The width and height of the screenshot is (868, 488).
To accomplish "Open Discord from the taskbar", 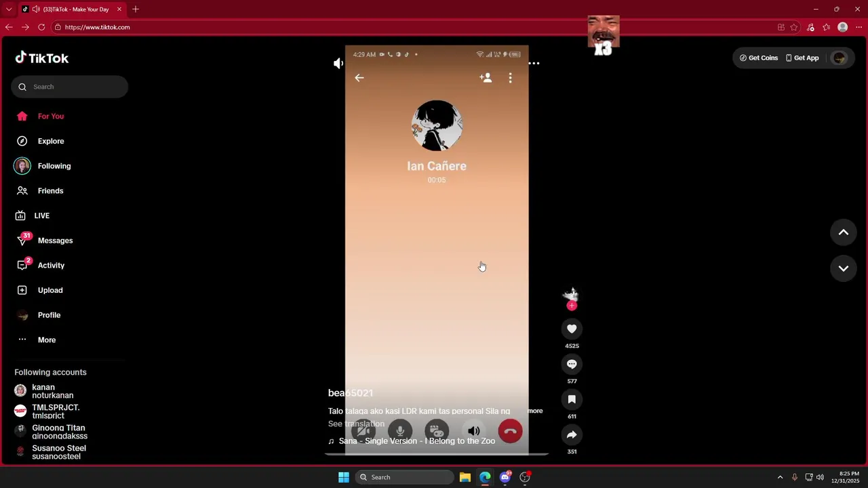I will click(505, 477).
